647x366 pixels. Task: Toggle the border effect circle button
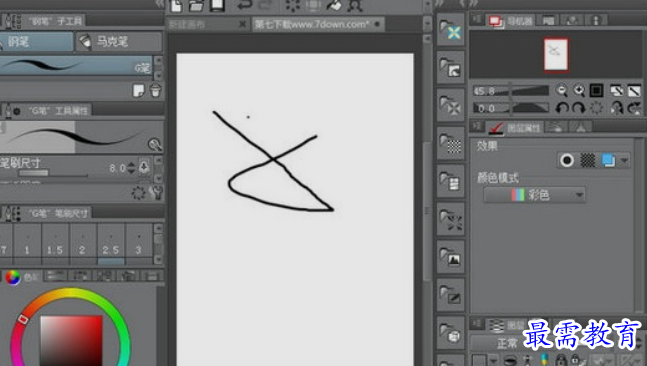[x=567, y=161]
